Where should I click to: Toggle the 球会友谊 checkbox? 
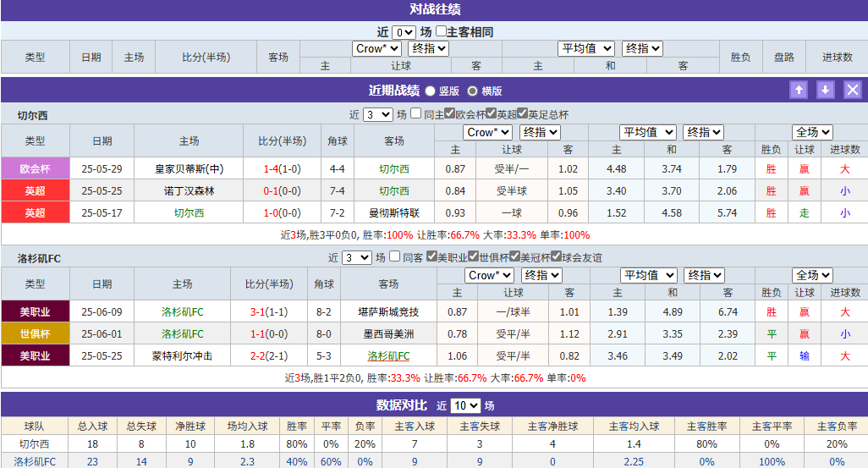pos(556,257)
